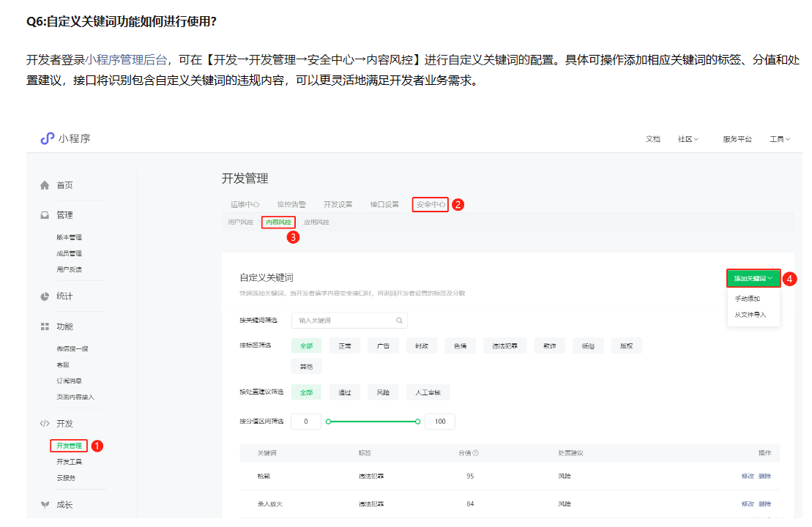Switch to the 监控告警 tab
Screen dimensions: 812x527
tap(291, 204)
